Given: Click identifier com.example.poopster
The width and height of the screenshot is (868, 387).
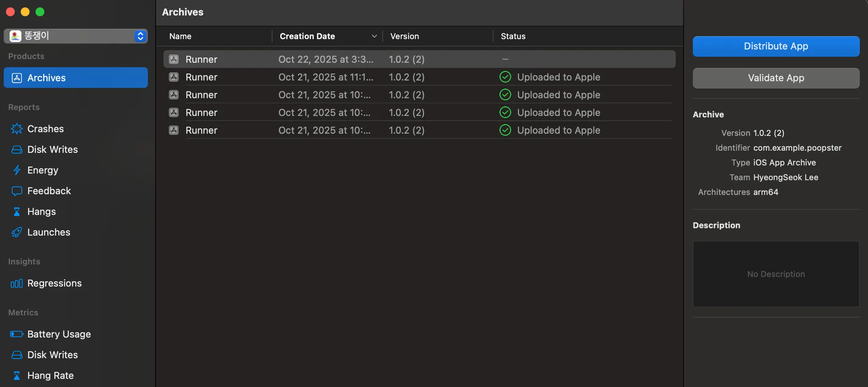Looking at the screenshot, I should click(797, 148).
